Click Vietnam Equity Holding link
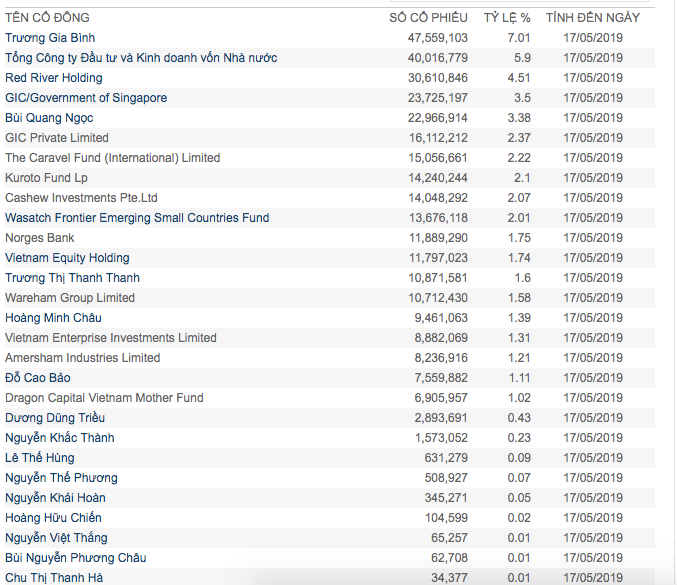The width and height of the screenshot is (677, 585). 67,258
